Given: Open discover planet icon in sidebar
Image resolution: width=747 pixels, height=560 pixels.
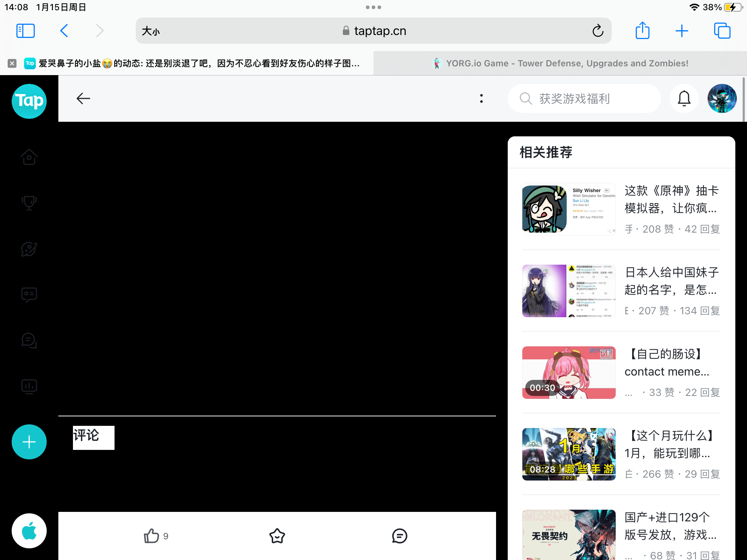Looking at the screenshot, I should tap(29, 249).
